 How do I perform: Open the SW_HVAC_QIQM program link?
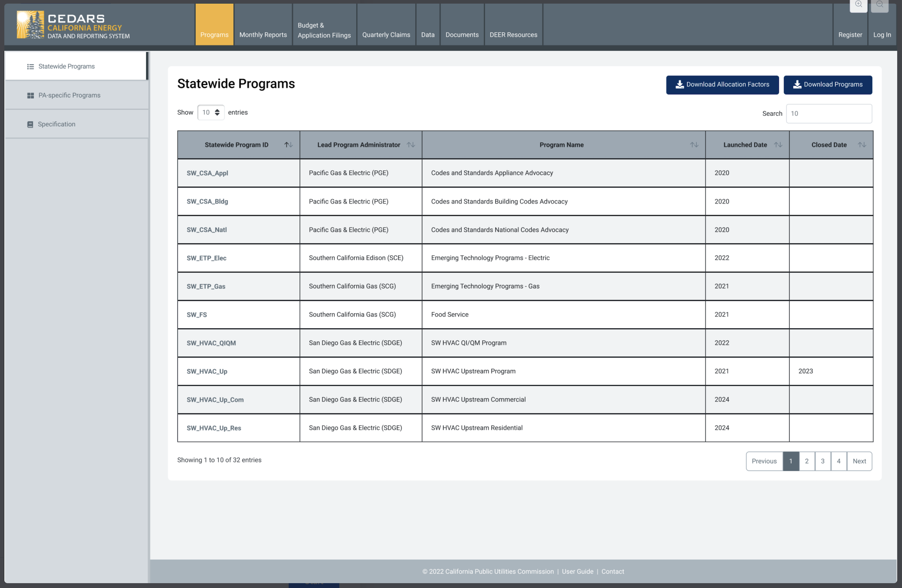pos(211,343)
